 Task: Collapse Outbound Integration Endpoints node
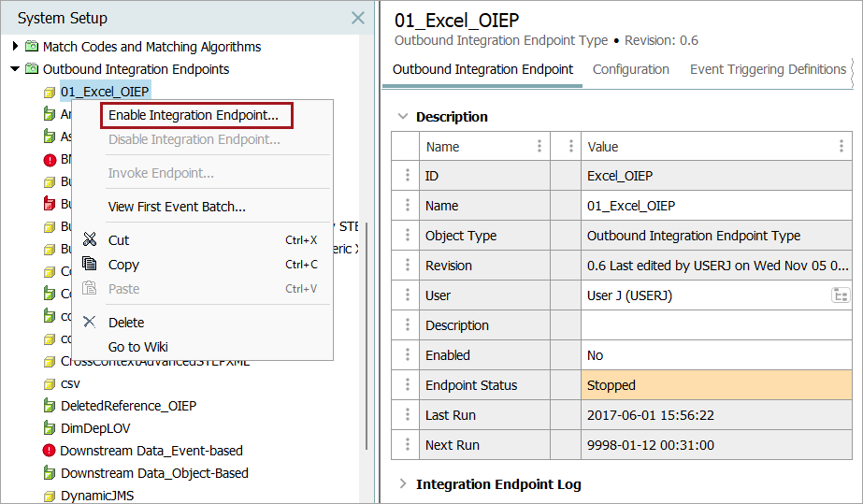click(x=15, y=69)
